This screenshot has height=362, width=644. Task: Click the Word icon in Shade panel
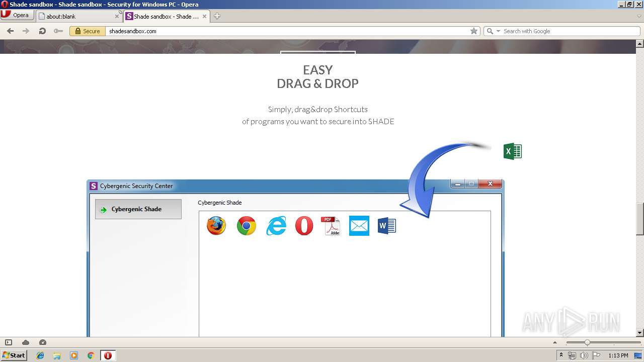(387, 226)
